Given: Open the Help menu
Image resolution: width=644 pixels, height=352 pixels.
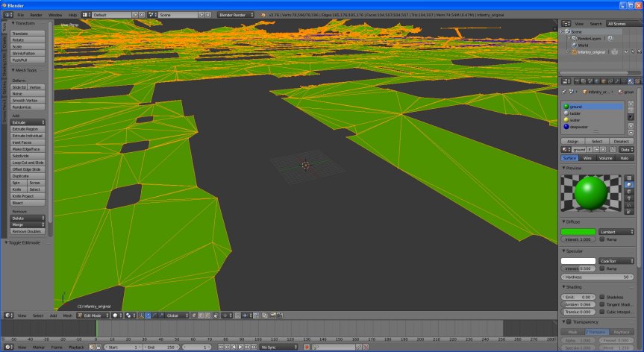Looking at the screenshot, I should [x=72, y=15].
